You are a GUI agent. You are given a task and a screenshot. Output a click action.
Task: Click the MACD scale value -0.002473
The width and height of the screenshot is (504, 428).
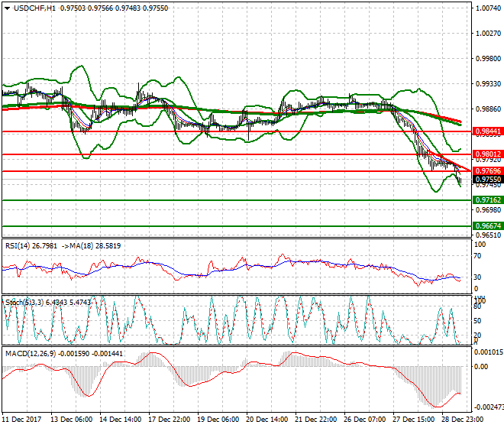488,407
